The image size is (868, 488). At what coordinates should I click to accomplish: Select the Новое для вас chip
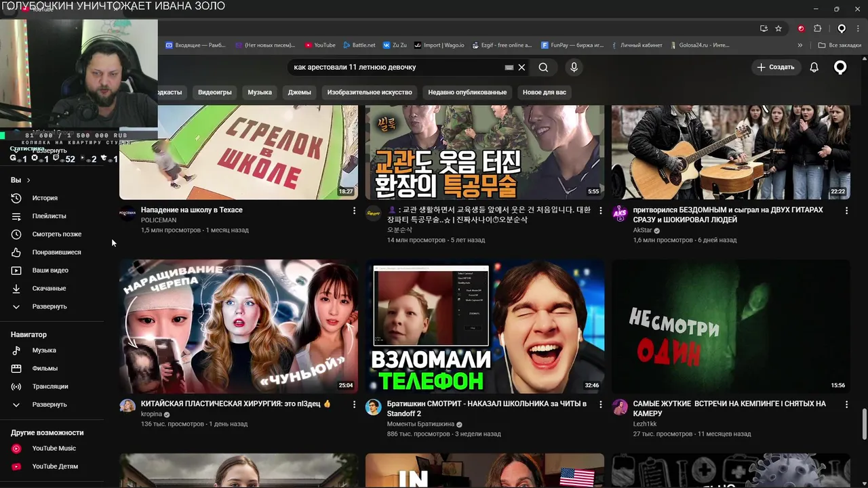coord(545,92)
